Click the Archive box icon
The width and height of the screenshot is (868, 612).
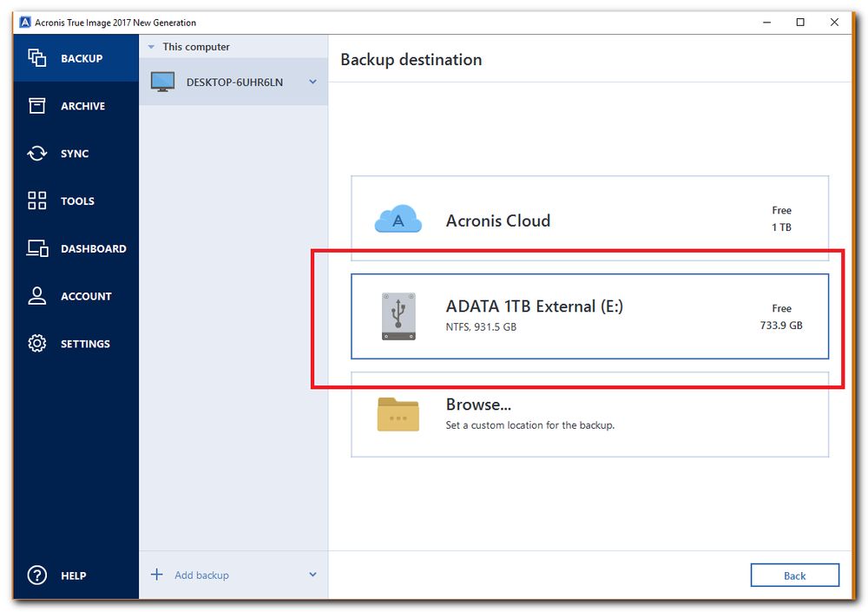37,105
